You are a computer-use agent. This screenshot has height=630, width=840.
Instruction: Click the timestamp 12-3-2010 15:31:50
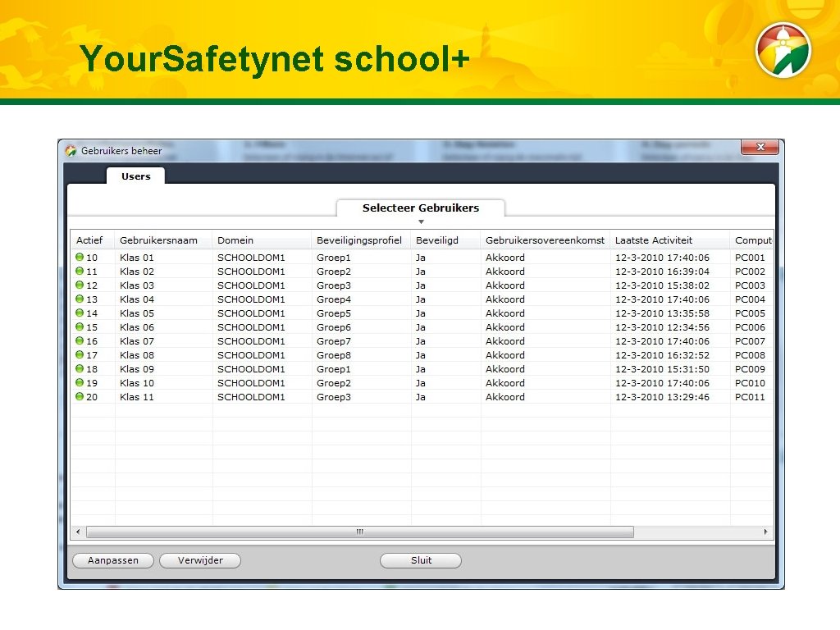point(662,369)
